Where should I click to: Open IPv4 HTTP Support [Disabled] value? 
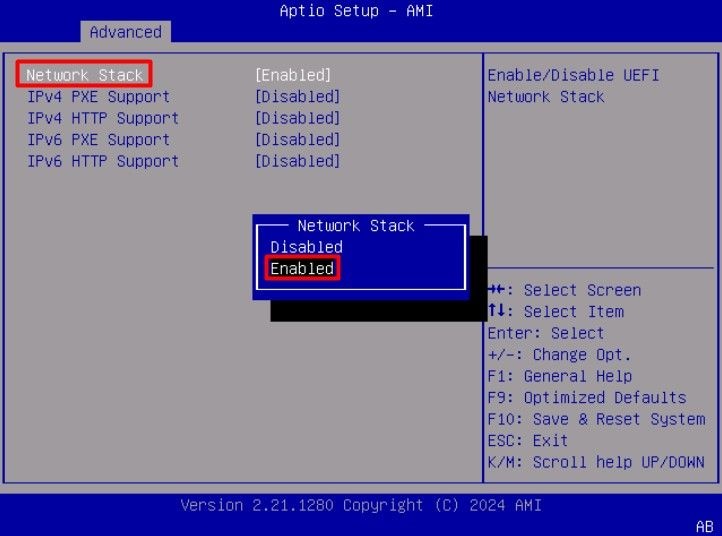[297, 118]
